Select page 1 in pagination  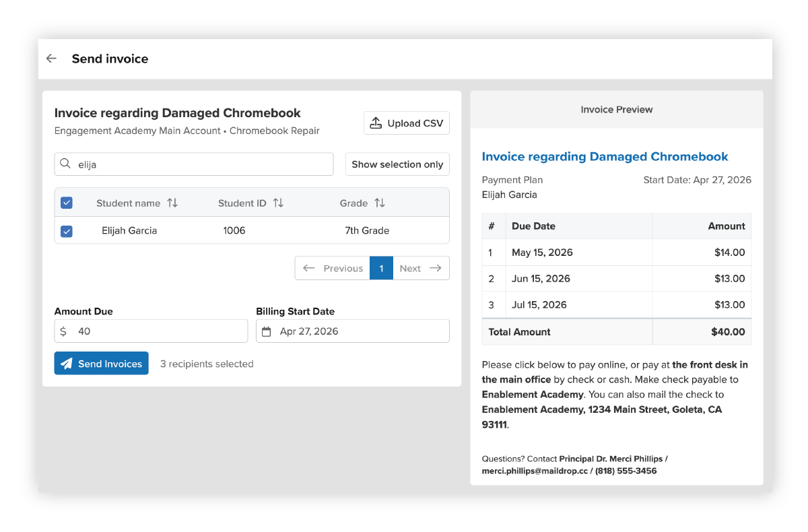pyautogui.click(x=381, y=268)
